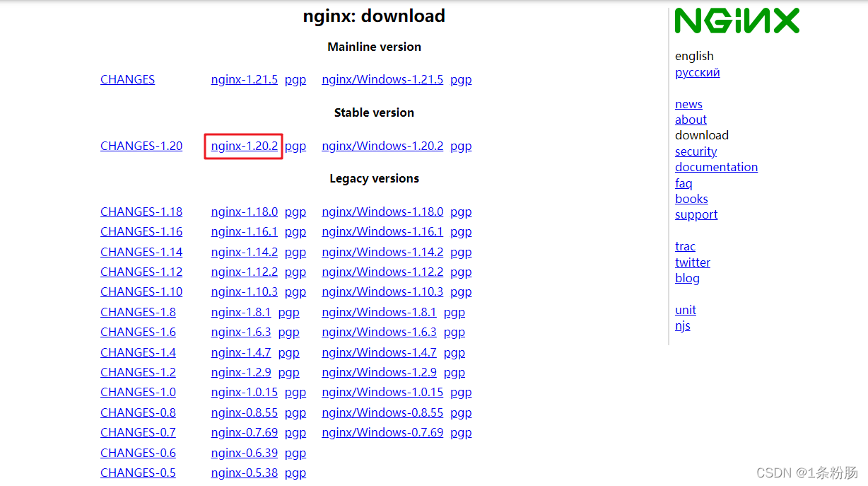868x486 pixels.
Task: Download nginx/Windows-1.6.3
Action: click(x=379, y=332)
